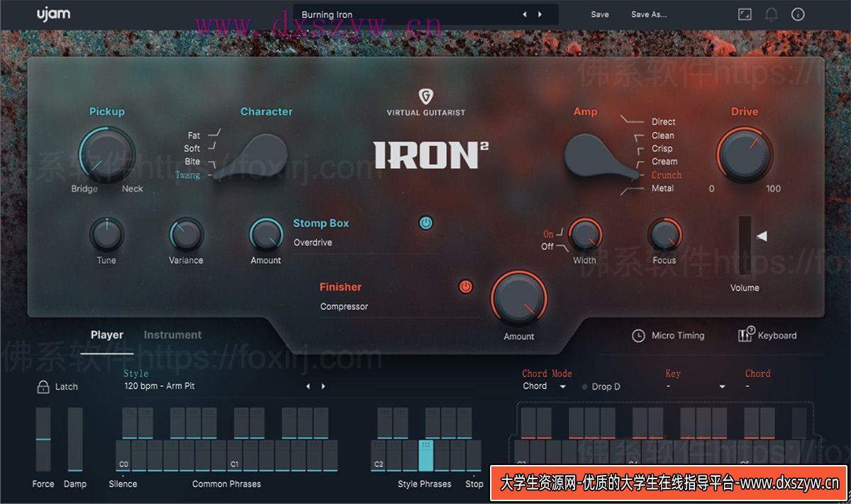Click the Character selector lever
The image size is (851, 504).
(251, 156)
